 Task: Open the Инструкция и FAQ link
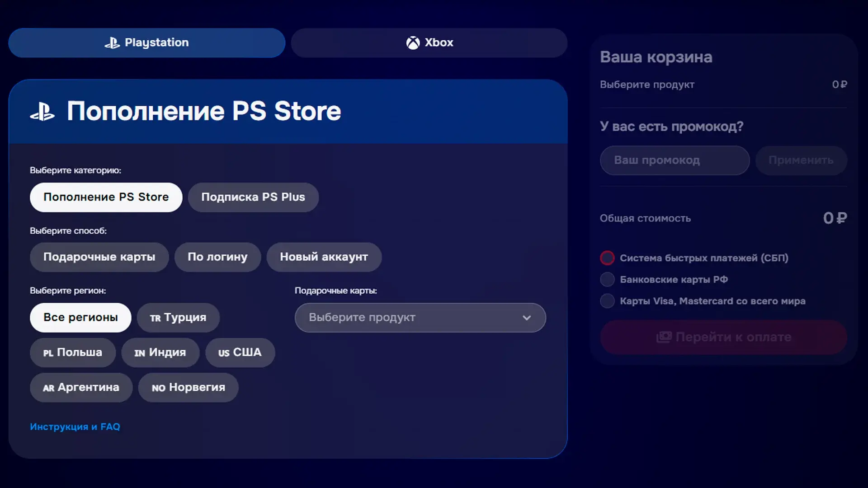pos(75,427)
